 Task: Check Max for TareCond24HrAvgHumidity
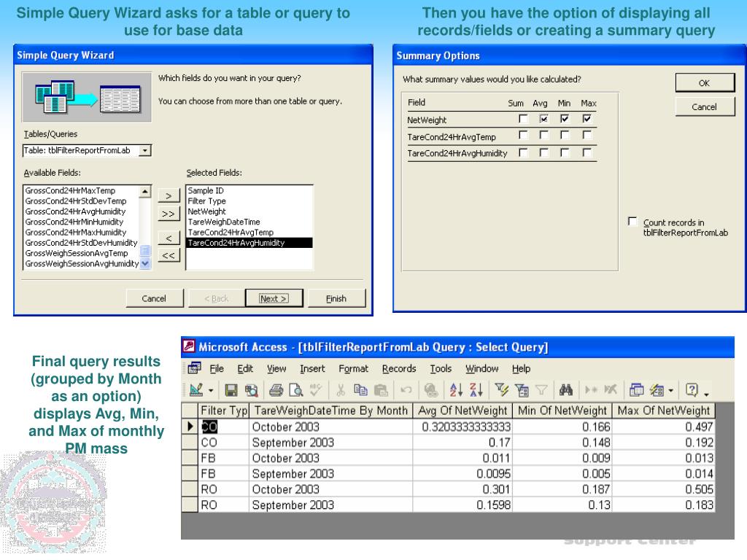(x=587, y=152)
